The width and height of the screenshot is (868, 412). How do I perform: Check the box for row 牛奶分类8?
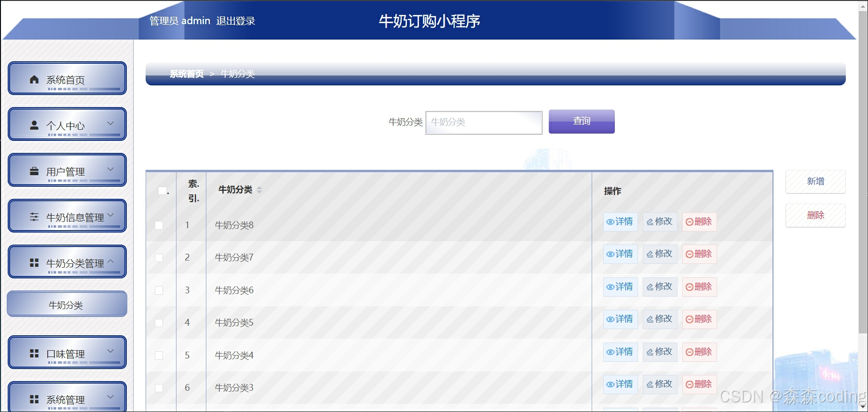(x=159, y=225)
